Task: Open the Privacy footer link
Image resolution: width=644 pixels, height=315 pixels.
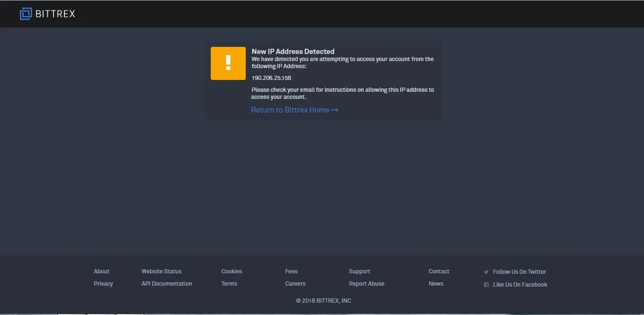Action: [103, 284]
